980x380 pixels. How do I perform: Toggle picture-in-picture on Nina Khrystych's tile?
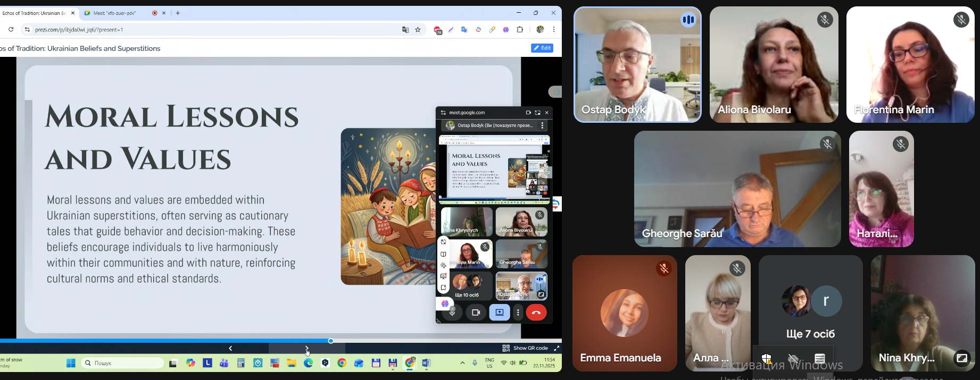click(x=962, y=358)
